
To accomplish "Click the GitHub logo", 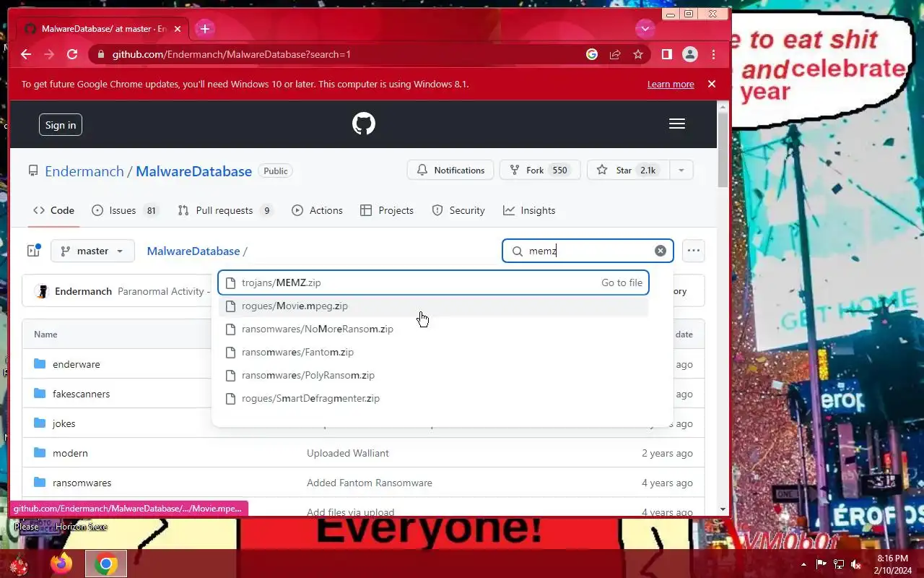I will [364, 124].
